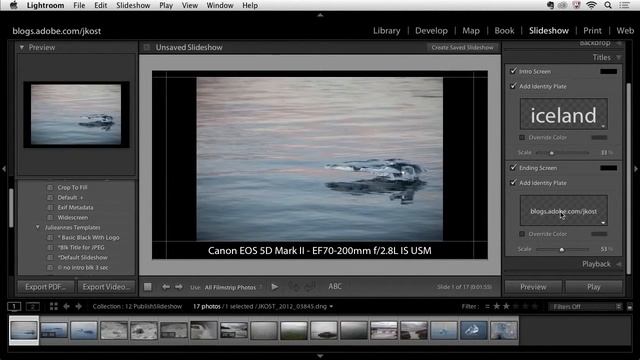Switch to the Map module
The width and height of the screenshot is (640, 360).
[x=471, y=31]
